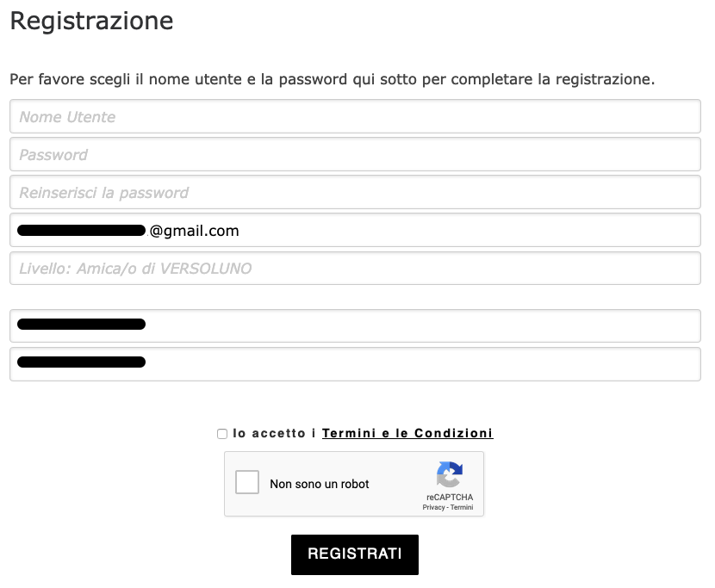Click the 'Io accetto i' label text

(x=274, y=434)
